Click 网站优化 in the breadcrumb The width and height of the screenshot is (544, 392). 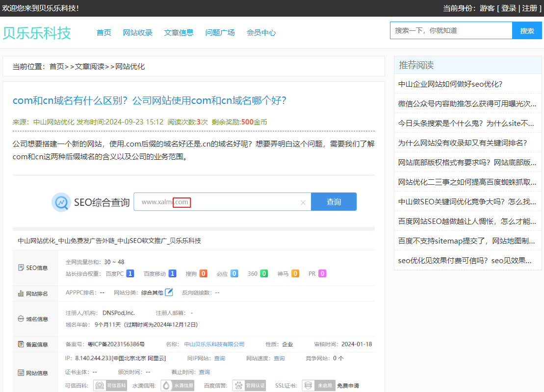[x=130, y=66]
